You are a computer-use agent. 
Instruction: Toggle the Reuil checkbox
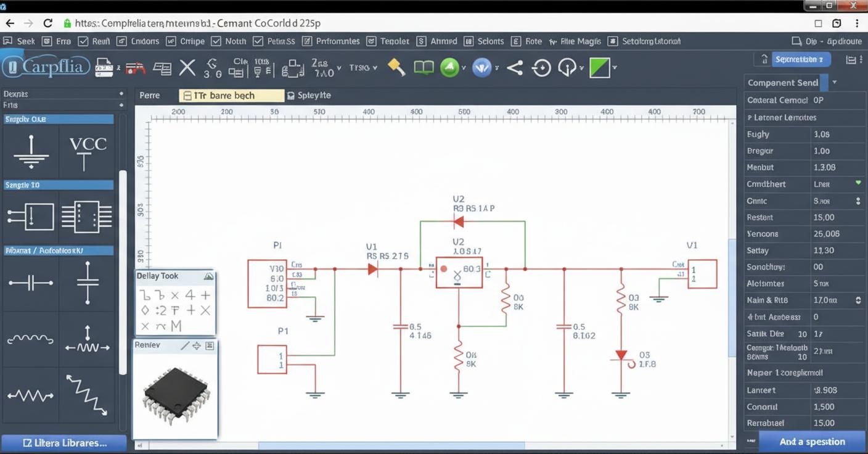pyautogui.click(x=83, y=41)
